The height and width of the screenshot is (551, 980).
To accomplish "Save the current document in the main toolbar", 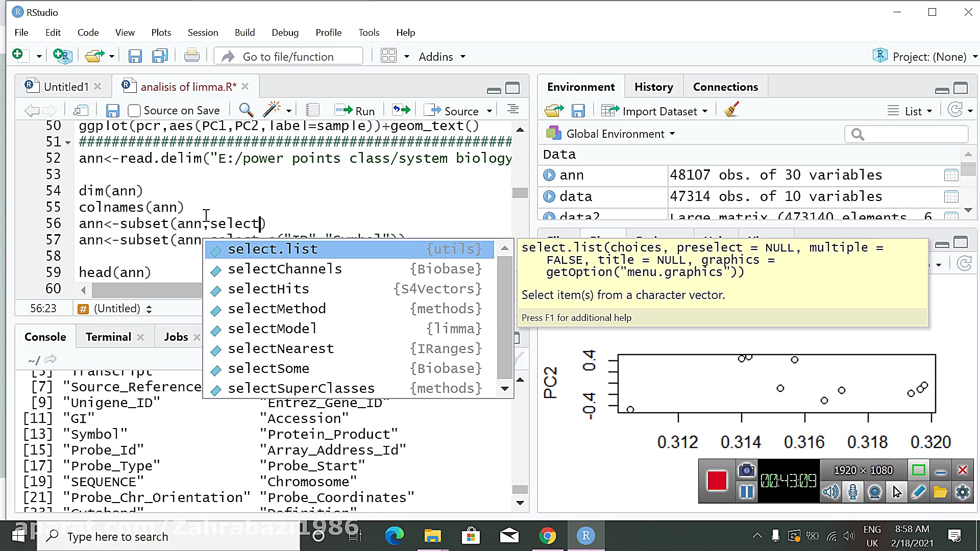I will coord(135,56).
